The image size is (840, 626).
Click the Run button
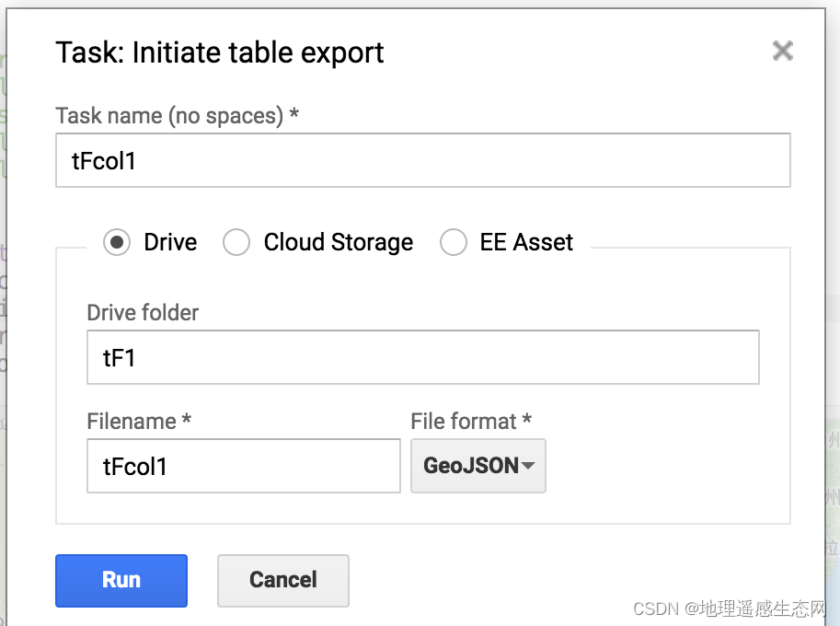121,581
